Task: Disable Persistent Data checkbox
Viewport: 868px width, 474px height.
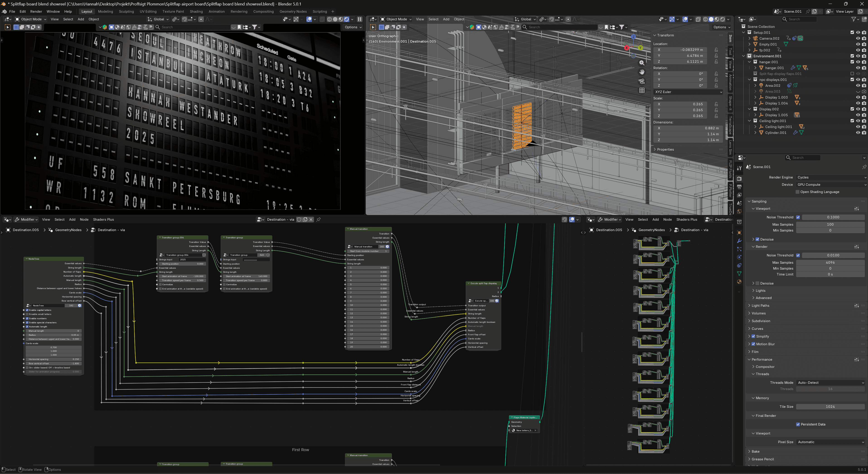Action: [x=798, y=424]
